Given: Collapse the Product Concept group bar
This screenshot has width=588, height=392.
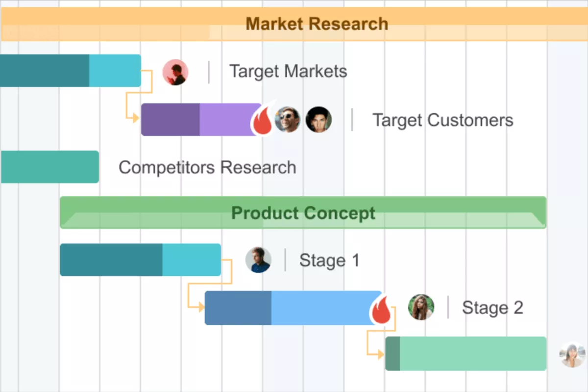Looking at the screenshot, I should point(303,212).
